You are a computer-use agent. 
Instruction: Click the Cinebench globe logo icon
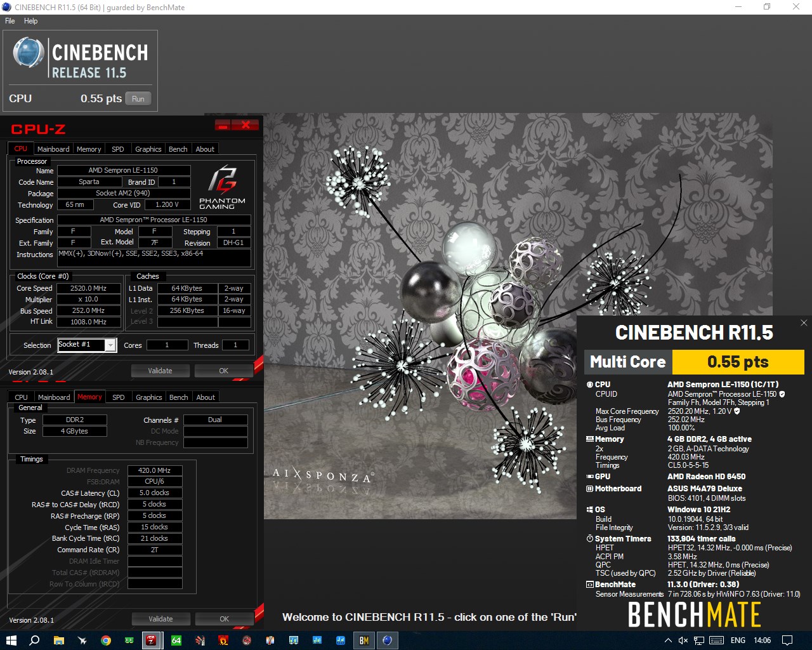pyautogui.click(x=29, y=53)
